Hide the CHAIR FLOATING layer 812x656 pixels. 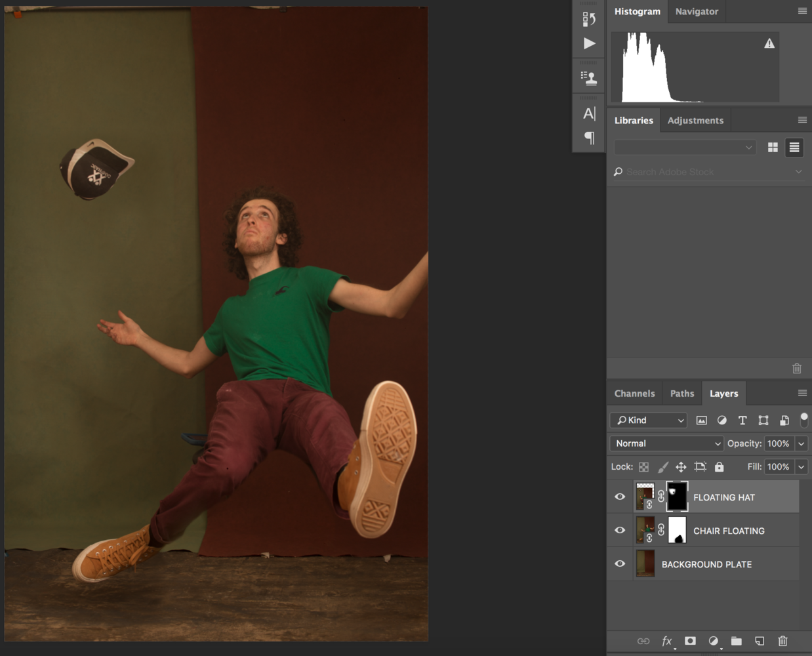click(619, 530)
